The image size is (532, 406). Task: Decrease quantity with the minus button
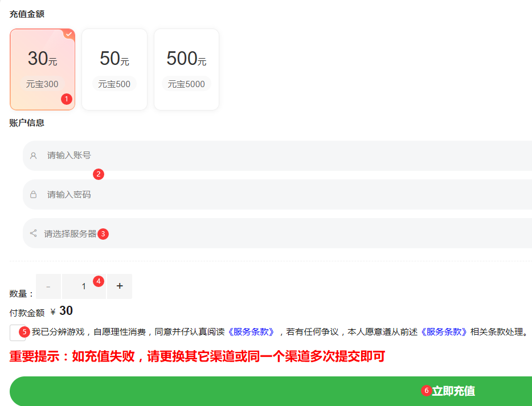[48, 286]
